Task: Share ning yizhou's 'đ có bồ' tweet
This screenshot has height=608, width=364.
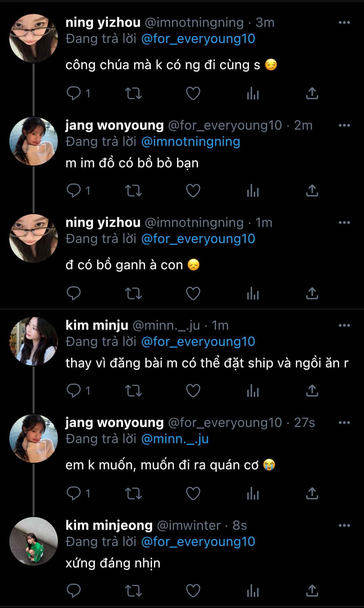Action: click(x=312, y=294)
